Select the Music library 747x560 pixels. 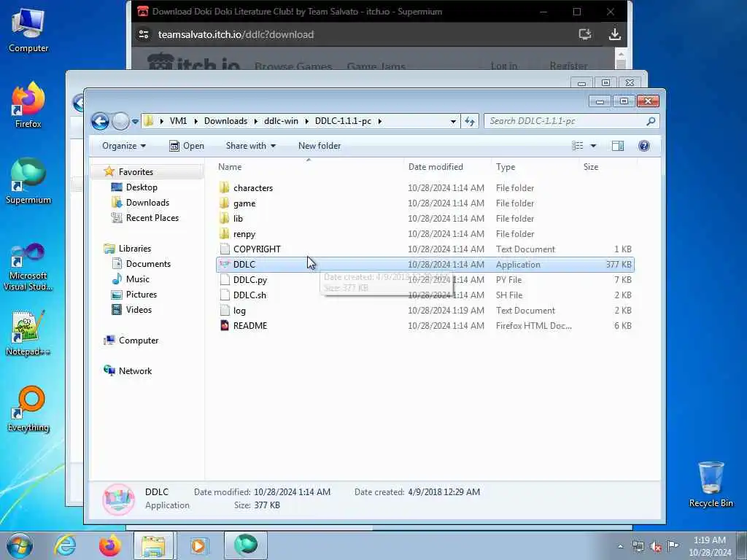click(138, 279)
